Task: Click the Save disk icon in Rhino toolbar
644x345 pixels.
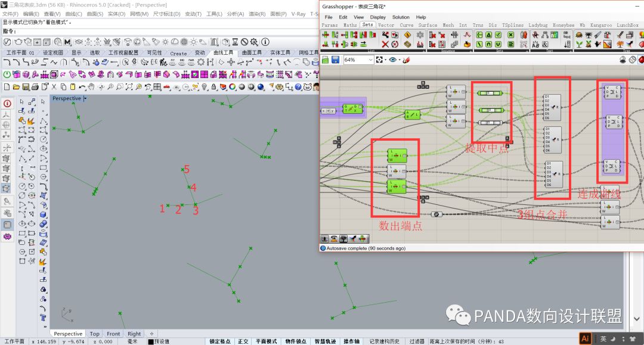Action: coord(26,86)
